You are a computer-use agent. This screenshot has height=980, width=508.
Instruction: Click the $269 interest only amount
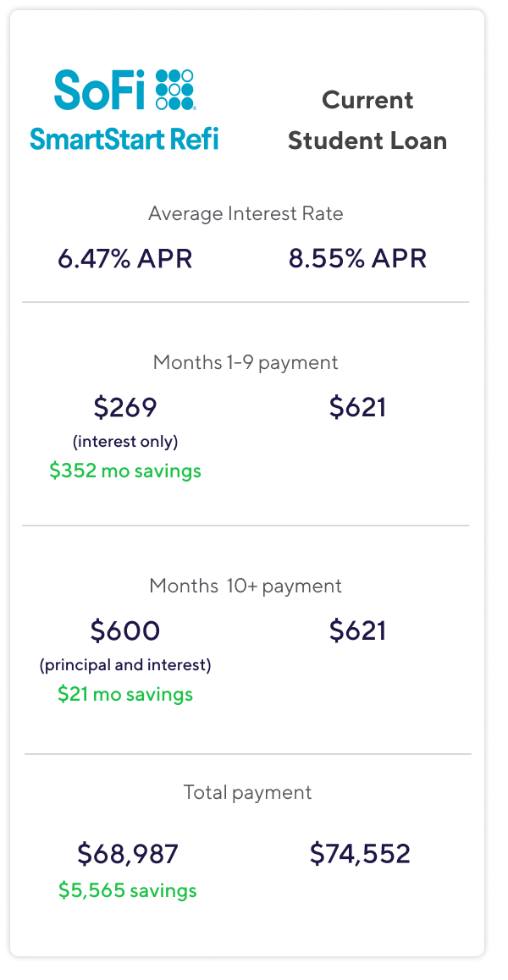pyautogui.click(x=125, y=408)
